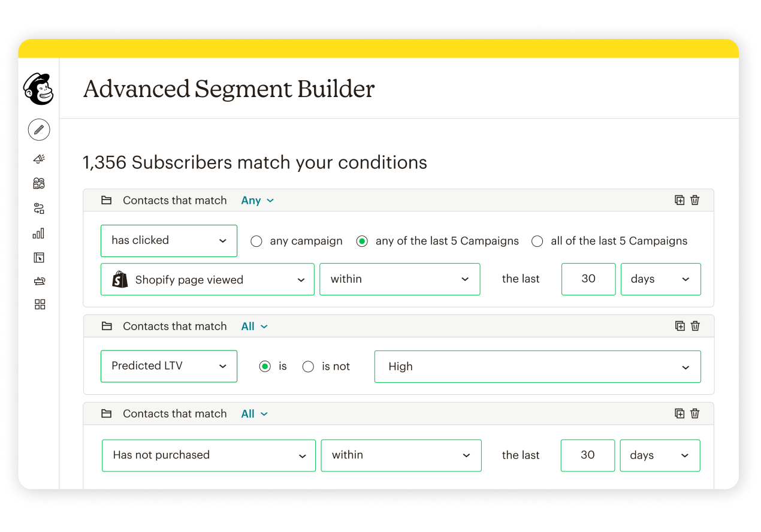Open the Automations flow icon in sidebar

[x=39, y=208]
